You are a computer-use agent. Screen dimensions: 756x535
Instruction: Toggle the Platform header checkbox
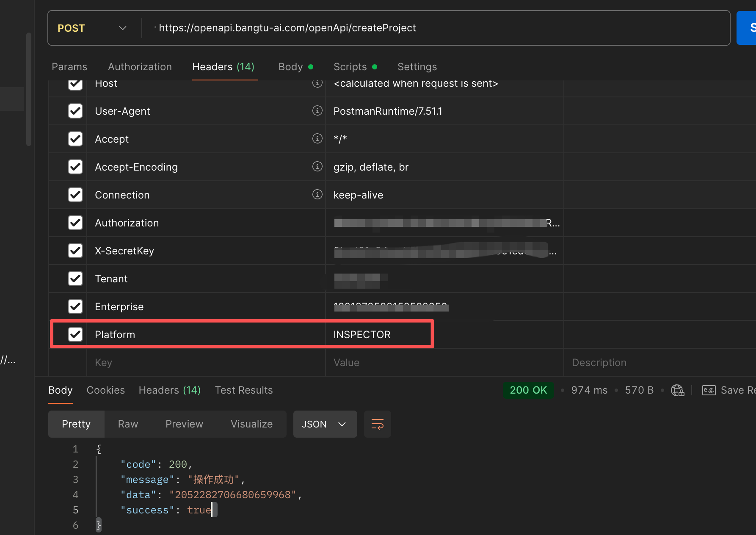75,334
